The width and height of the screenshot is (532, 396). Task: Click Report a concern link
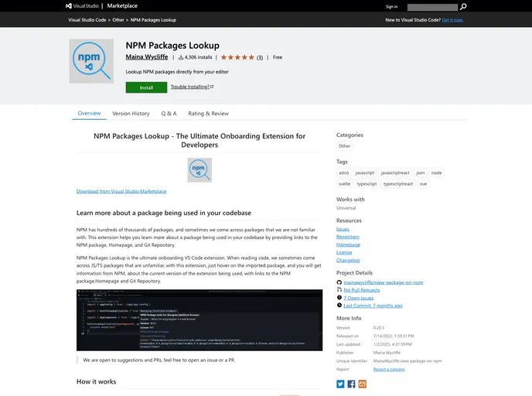pyautogui.click(x=389, y=369)
